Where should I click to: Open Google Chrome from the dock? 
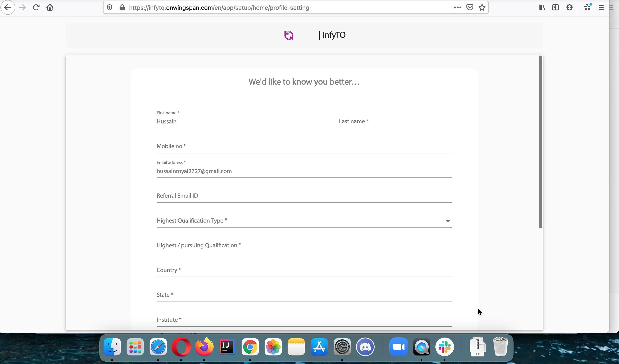[250, 347]
